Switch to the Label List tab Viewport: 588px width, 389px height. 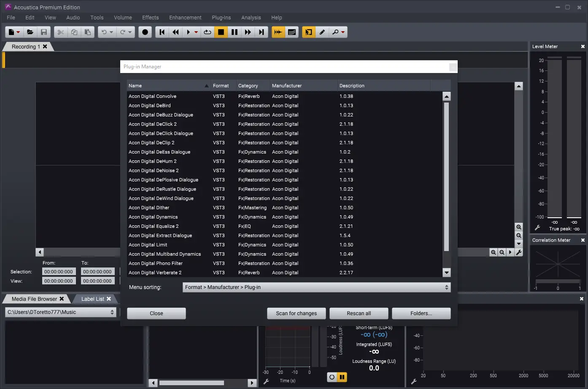(93, 299)
